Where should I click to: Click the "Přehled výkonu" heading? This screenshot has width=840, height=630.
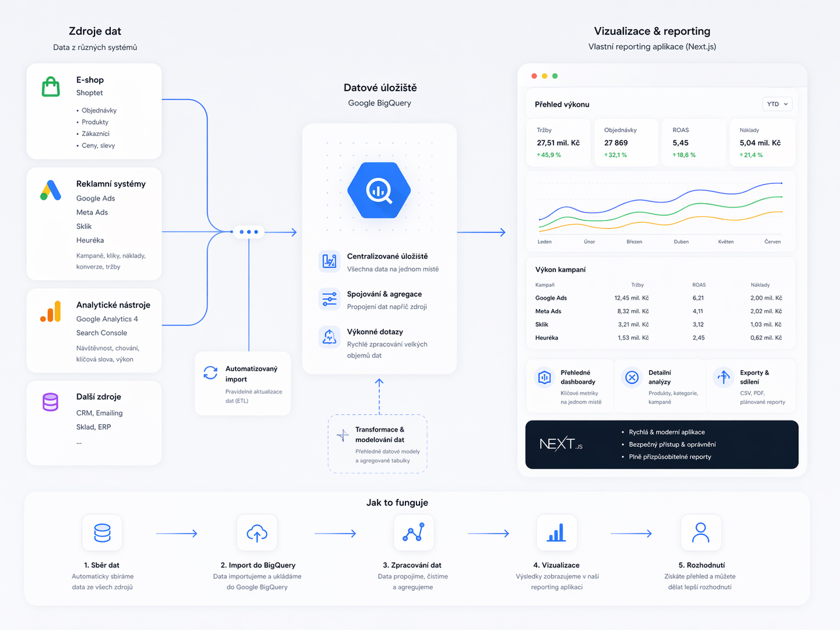[562, 104]
